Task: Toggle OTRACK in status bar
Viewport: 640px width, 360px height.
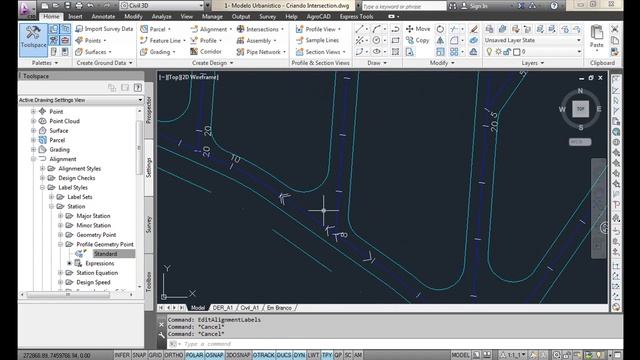Action: point(264,355)
